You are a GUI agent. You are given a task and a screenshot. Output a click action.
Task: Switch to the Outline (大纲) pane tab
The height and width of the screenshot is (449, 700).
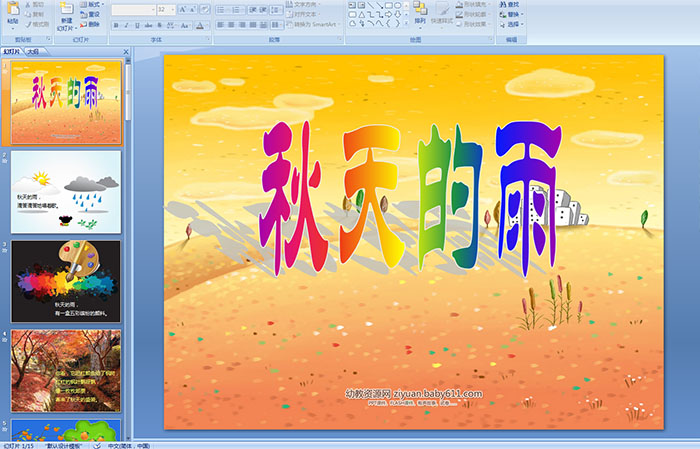pos(33,52)
